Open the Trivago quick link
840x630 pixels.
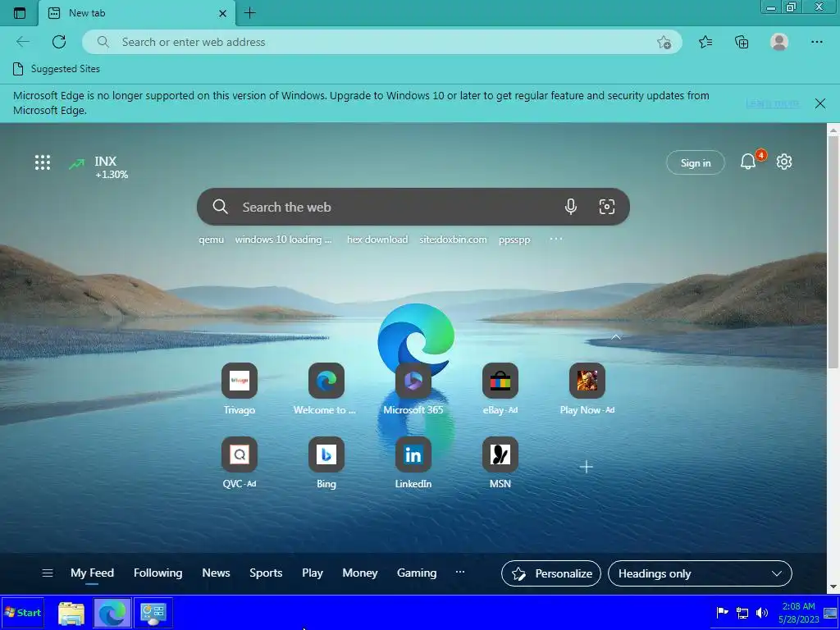point(240,390)
